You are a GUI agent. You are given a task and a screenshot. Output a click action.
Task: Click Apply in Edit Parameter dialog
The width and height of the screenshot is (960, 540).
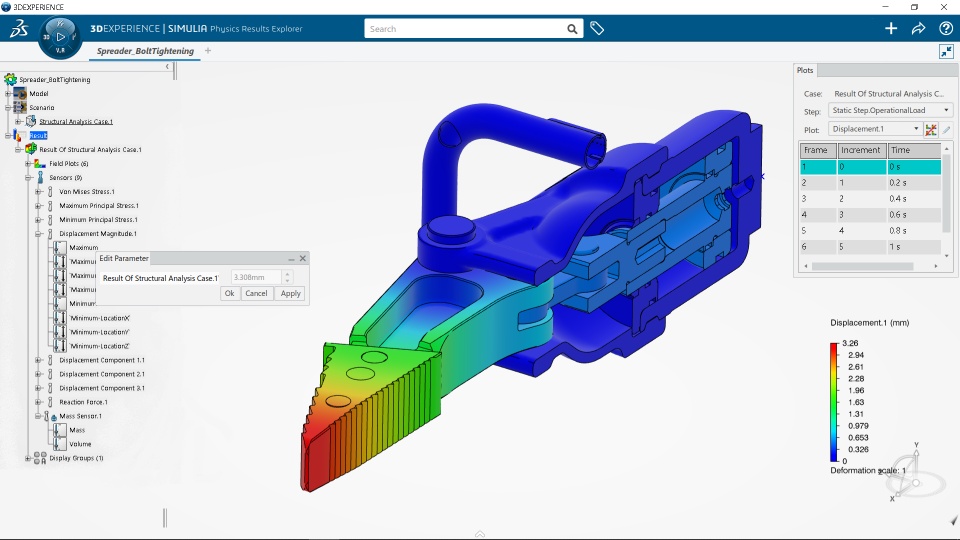pyautogui.click(x=290, y=293)
